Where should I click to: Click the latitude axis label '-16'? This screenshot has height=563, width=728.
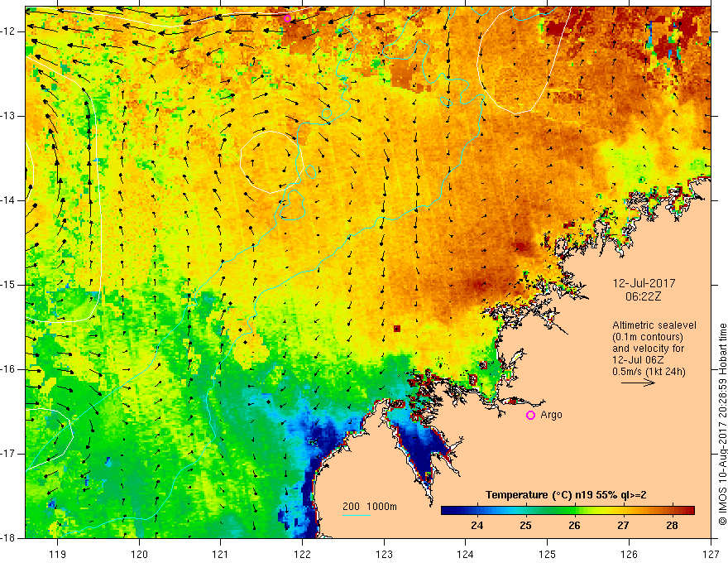[9, 369]
